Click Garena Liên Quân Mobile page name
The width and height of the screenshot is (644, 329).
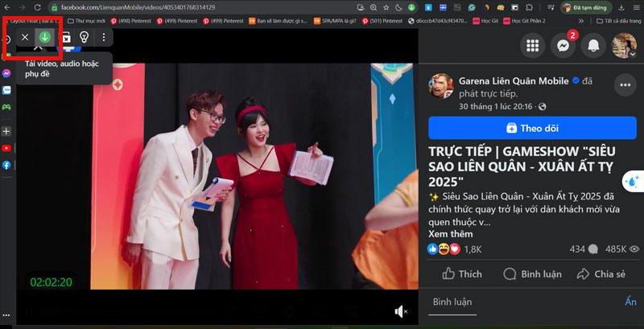pos(514,80)
